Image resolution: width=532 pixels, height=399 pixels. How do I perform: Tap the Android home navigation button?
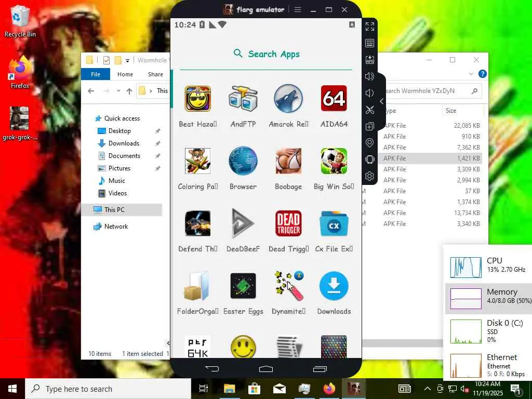coord(266,369)
